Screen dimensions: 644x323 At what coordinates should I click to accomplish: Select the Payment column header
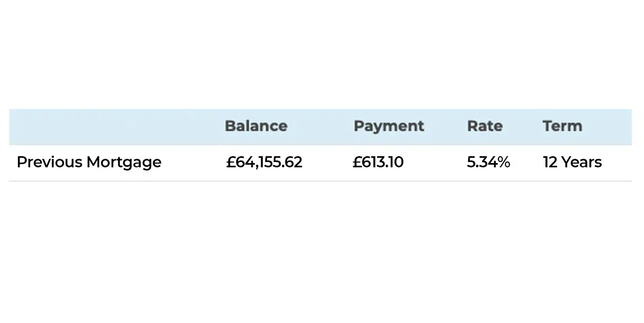(x=389, y=126)
